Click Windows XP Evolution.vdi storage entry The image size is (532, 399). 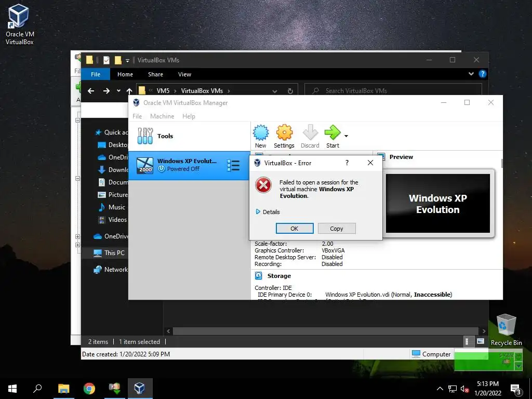point(389,295)
